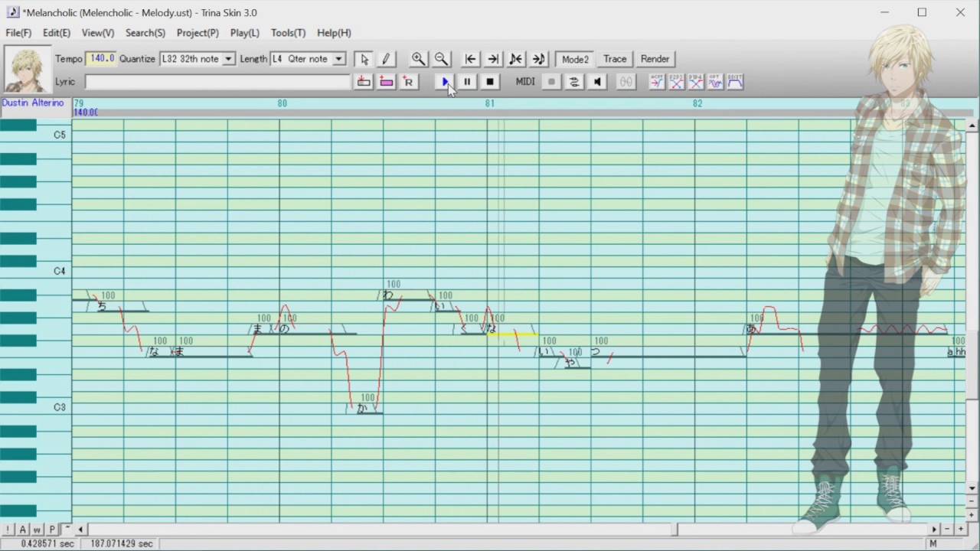
Task: Stop playback
Action: click(x=490, y=82)
